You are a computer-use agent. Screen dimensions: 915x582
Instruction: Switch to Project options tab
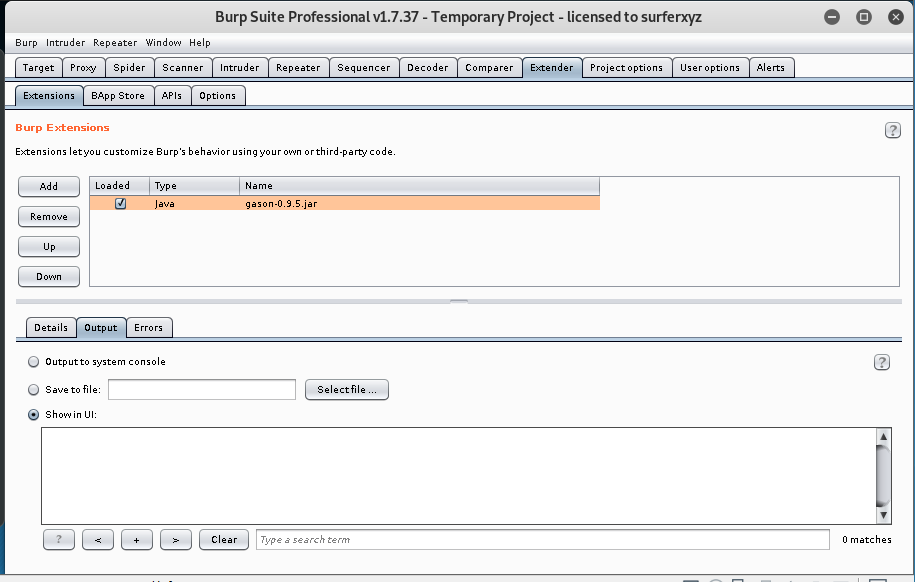(627, 68)
